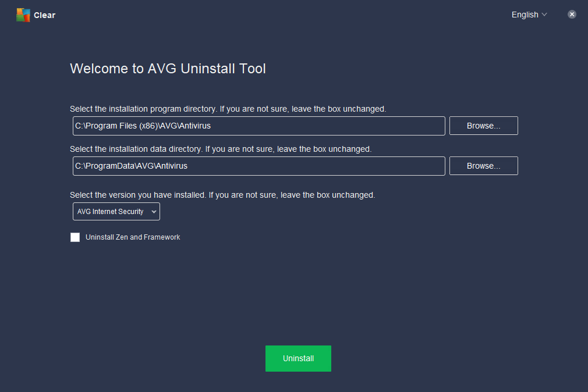588x392 pixels.
Task: Click the green Uninstall button
Action: 298,358
